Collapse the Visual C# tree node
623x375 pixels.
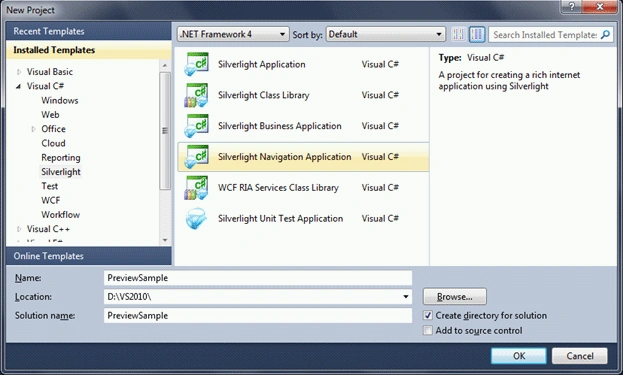point(19,86)
